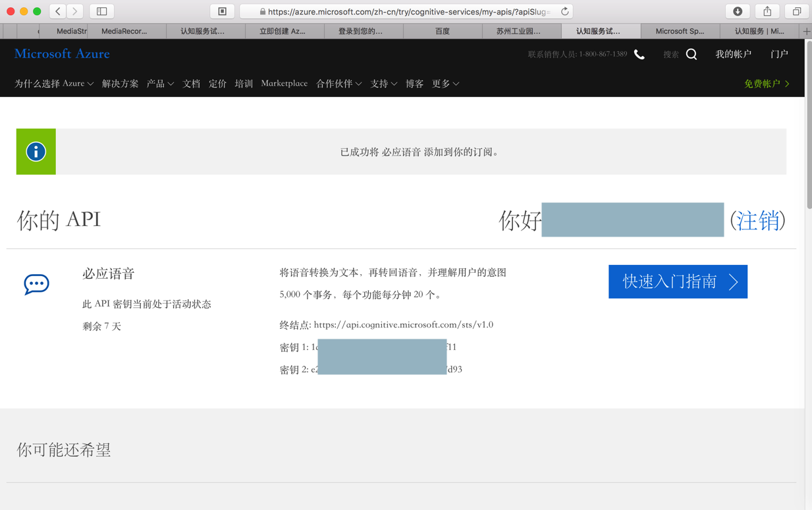Expand the 为什么选择 Azure menu
The height and width of the screenshot is (510, 812).
(x=54, y=84)
